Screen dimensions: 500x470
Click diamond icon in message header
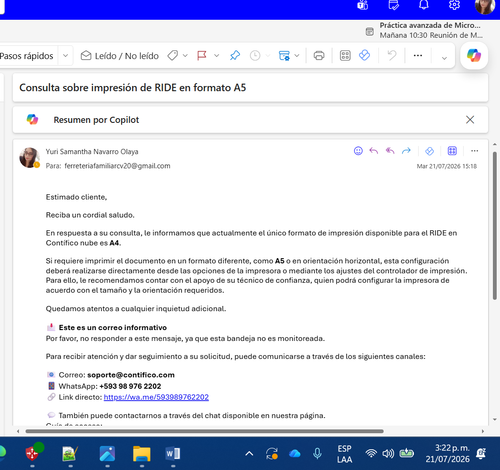(x=430, y=151)
